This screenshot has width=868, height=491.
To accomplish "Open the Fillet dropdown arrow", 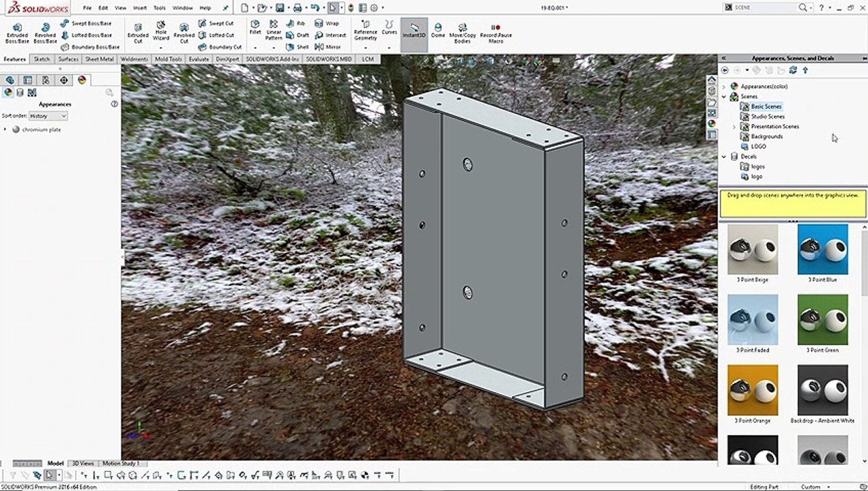I will 255,48.
